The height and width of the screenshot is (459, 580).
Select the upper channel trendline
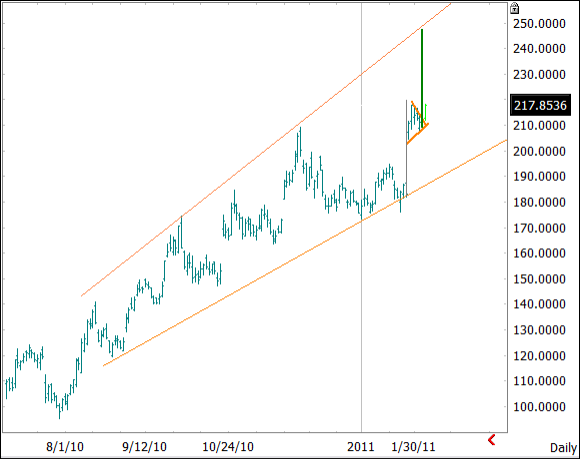pyautogui.click(x=266, y=150)
